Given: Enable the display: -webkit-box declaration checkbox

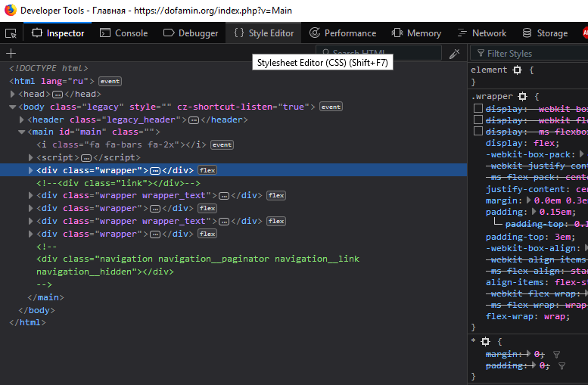Looking at the screenshot, I should click(x=478, y=109).
